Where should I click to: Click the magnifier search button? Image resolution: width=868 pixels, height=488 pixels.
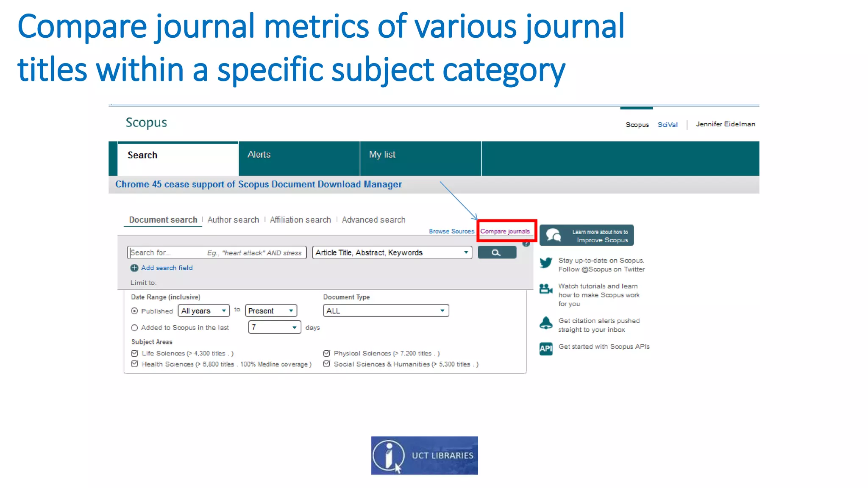[497, 252]
